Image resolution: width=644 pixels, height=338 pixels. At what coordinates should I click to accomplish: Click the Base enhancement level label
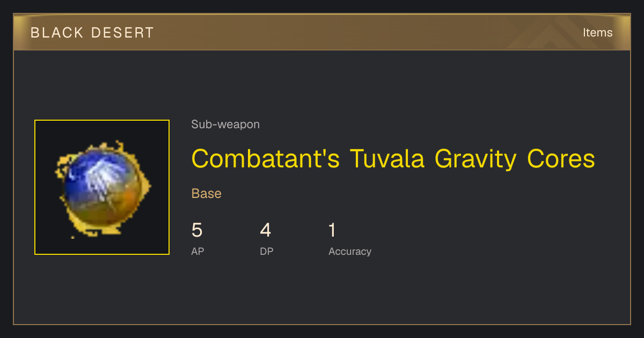[207, 194]
